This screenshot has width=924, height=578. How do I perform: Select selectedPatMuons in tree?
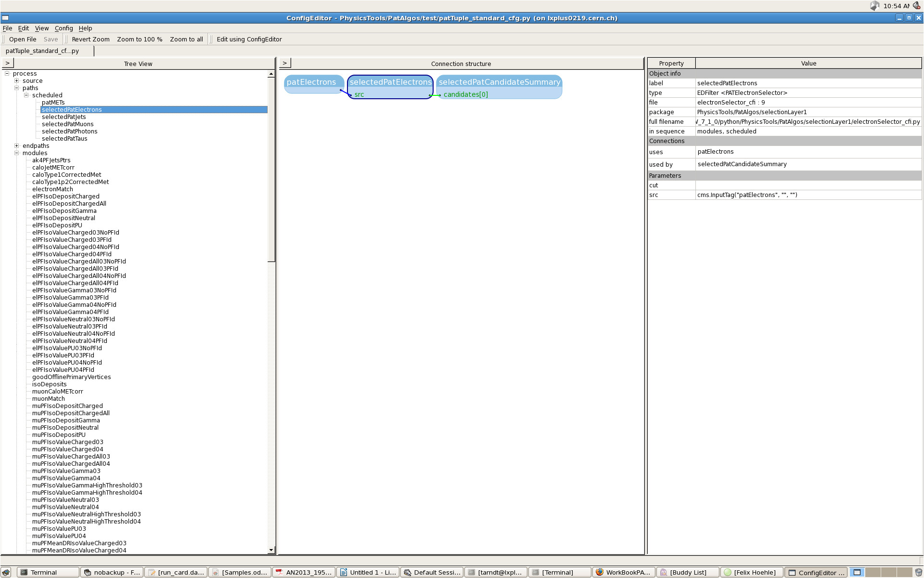coord(67,124)
